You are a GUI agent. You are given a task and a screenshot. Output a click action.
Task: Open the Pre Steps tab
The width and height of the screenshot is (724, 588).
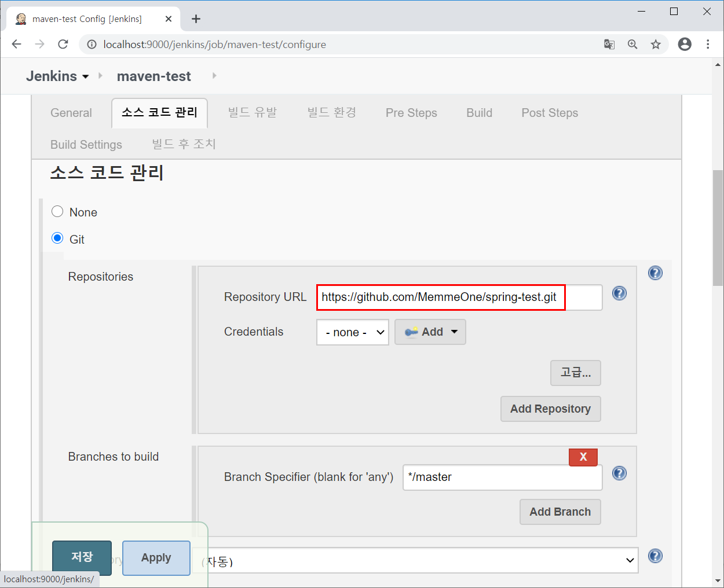pyautogui.click(x=411, y=113)
